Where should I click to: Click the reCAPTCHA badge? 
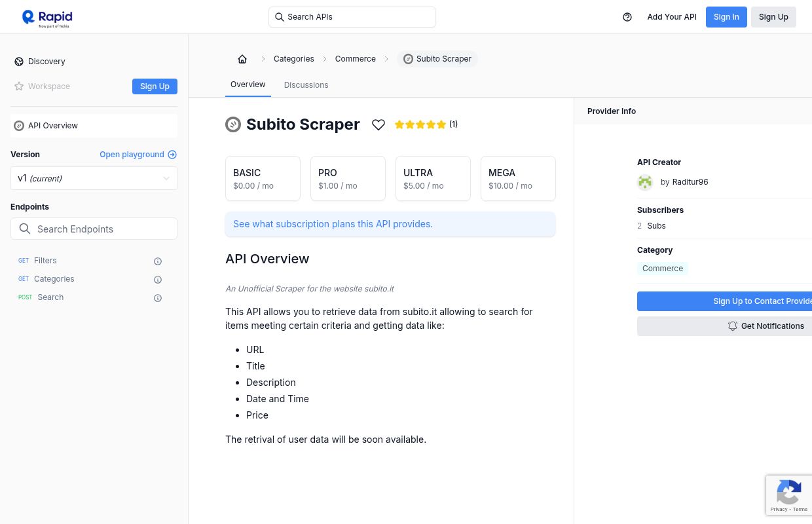click(789, 495)
